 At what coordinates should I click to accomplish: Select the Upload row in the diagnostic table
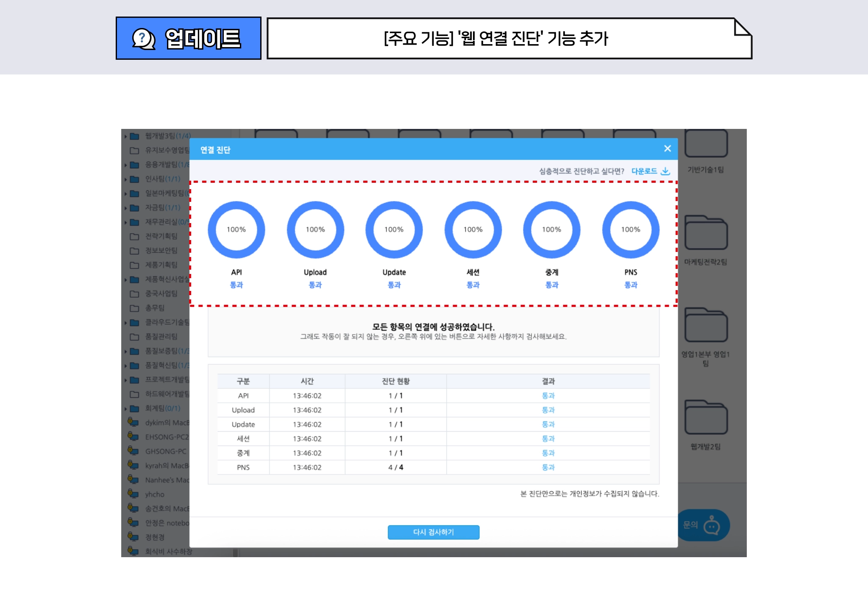coord(433,410)
